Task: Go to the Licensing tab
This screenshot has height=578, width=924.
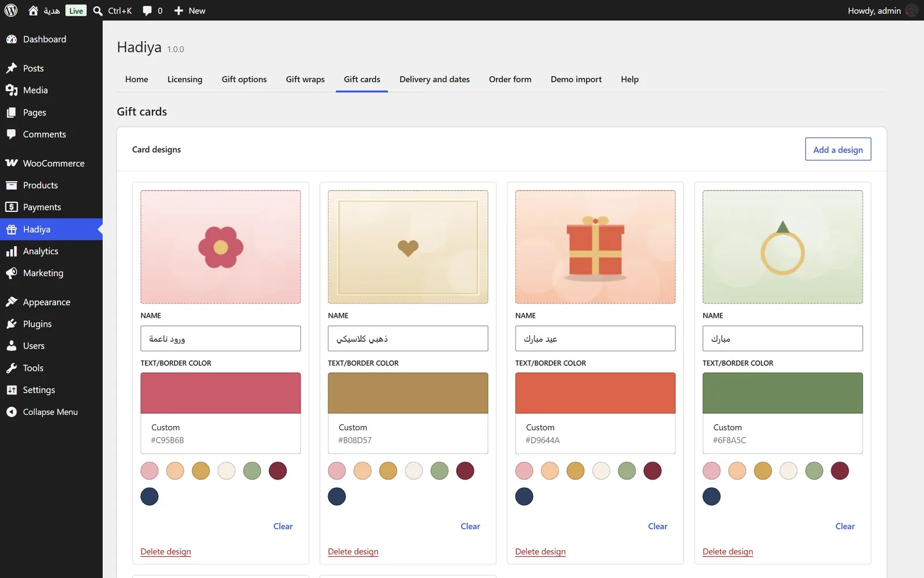Action: [x=185, y=79]
